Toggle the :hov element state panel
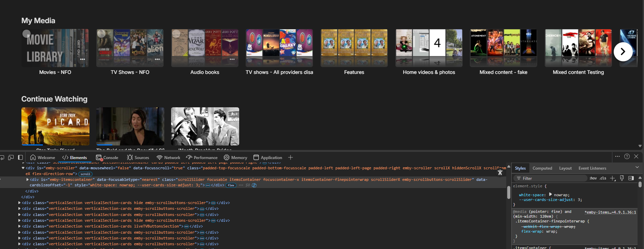 coord(593,178)
